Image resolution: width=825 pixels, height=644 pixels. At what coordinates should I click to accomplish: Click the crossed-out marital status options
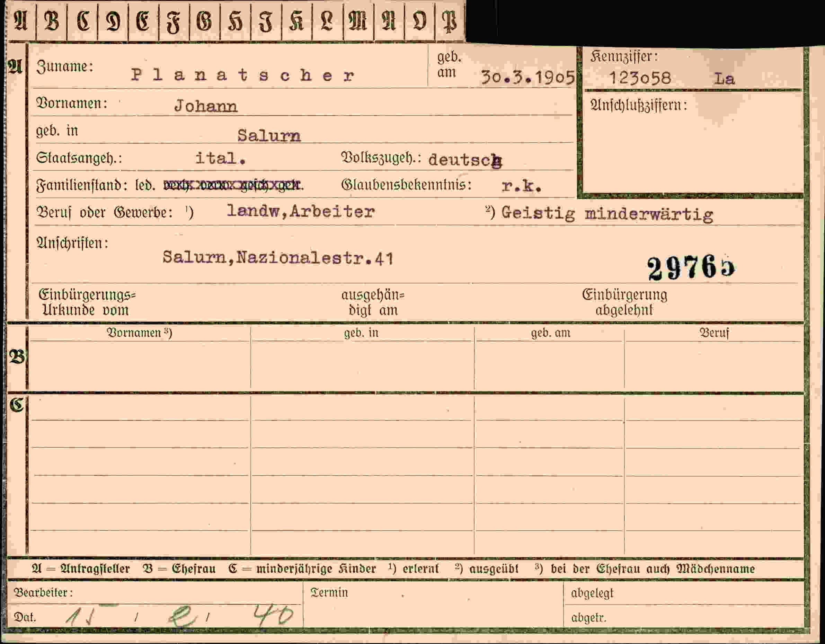[233, 185]
